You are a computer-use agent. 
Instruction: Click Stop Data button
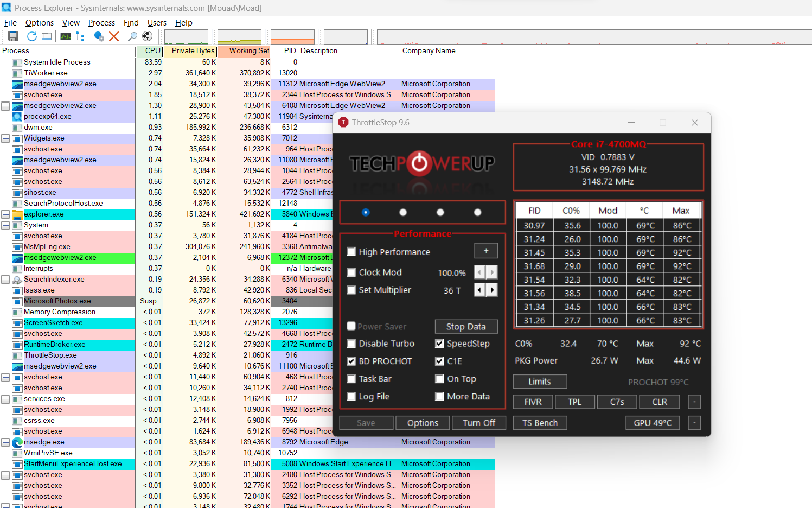(x=466, y=327)
